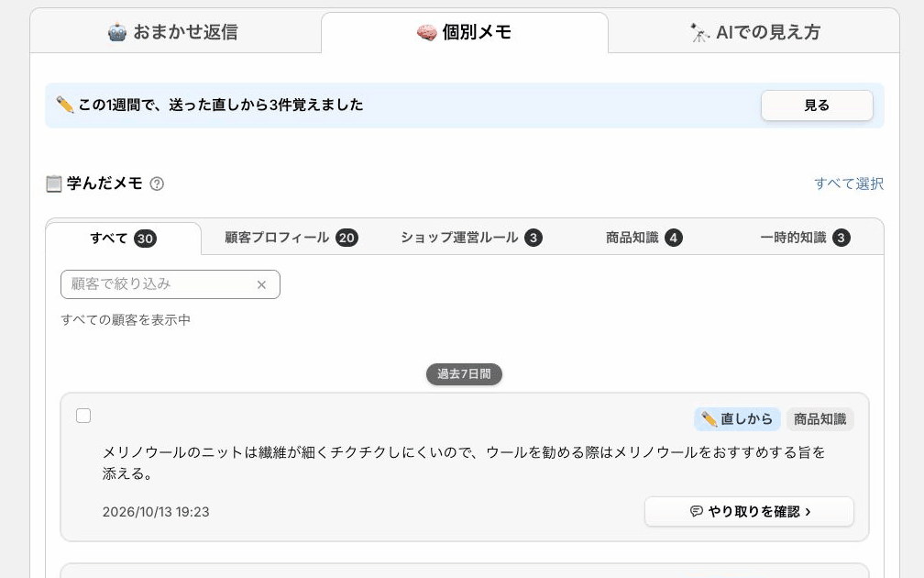
Task: Click the 見る button in the banner
Action: (817, 106)
